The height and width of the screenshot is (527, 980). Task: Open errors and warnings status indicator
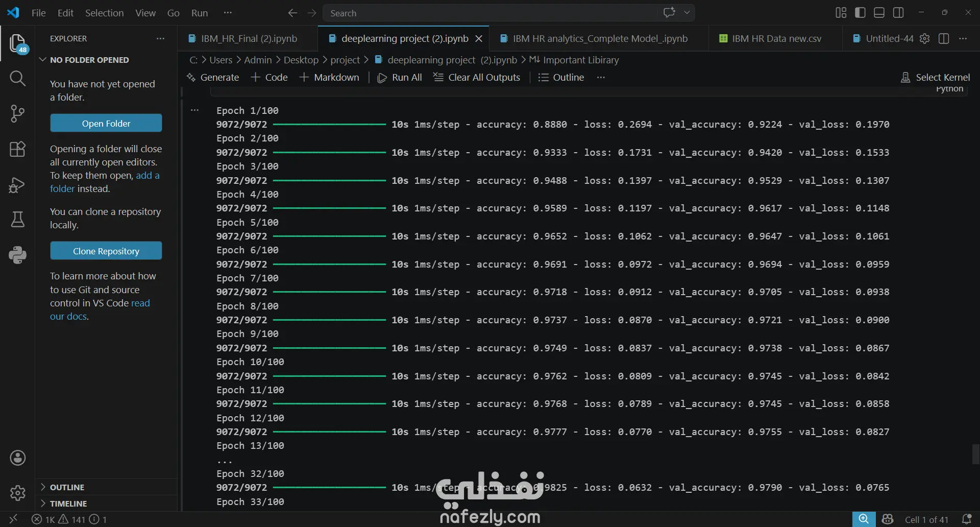[69, 519]
